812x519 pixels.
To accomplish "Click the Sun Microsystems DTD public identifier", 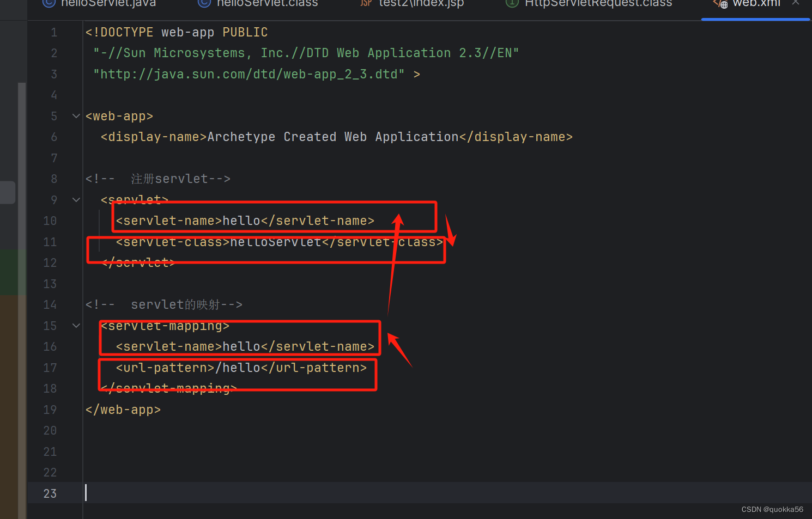I will click(306, 53).
